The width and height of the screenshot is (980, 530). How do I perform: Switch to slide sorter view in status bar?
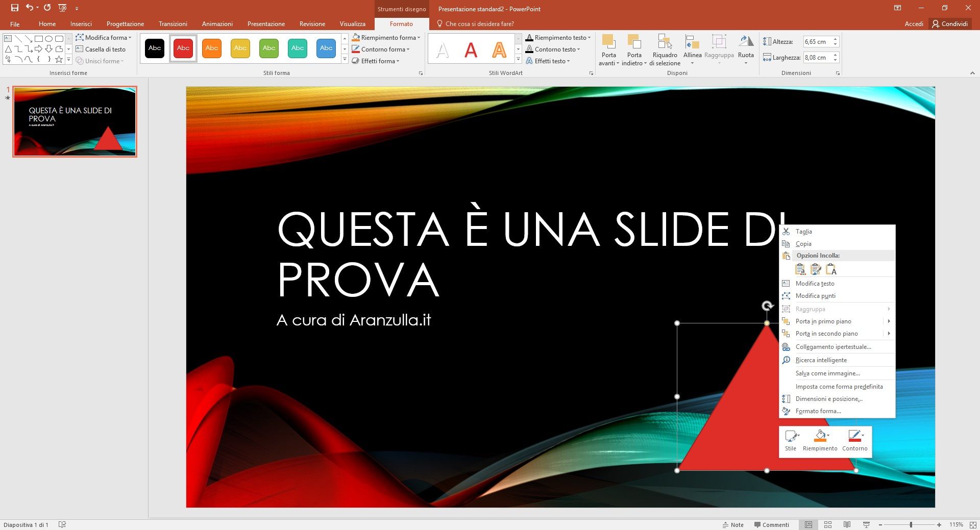click(828, 524)
